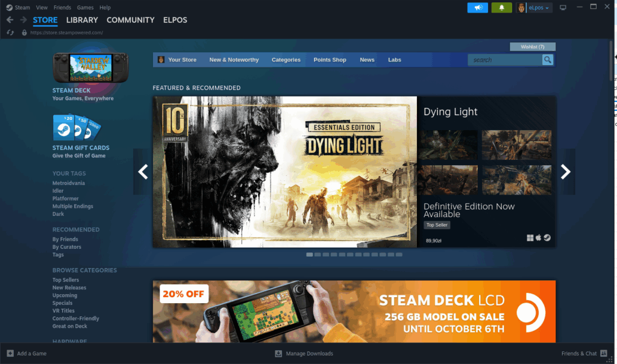Open the Multiple Endings tag link
617x364 pixels.
click(x=73, y=206)
